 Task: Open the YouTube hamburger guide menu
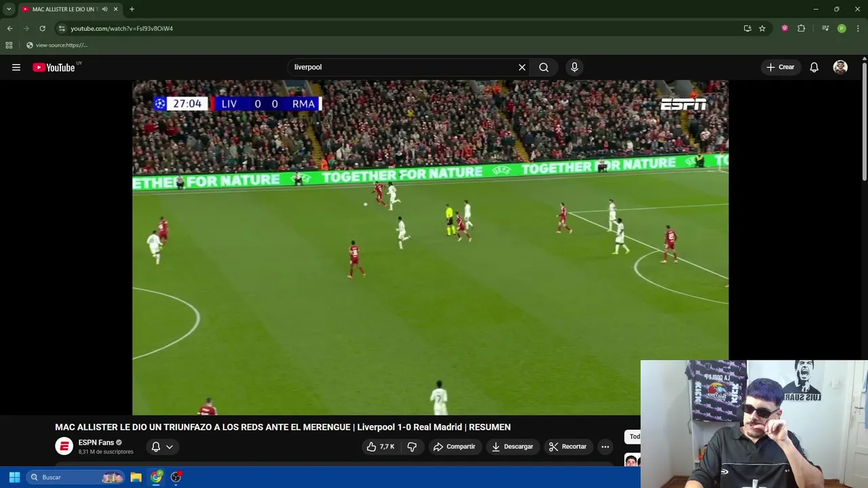coord(16,67)
